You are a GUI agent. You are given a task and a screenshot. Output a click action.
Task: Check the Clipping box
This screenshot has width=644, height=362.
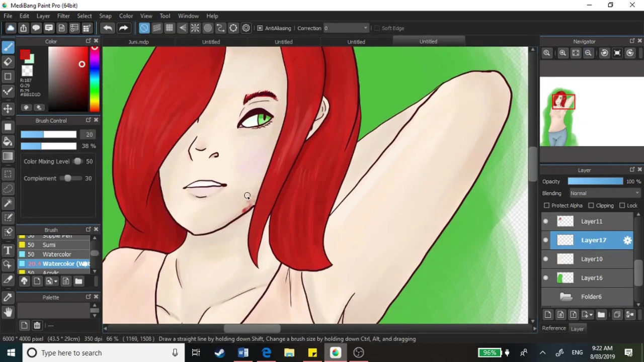tap(591, 206)
